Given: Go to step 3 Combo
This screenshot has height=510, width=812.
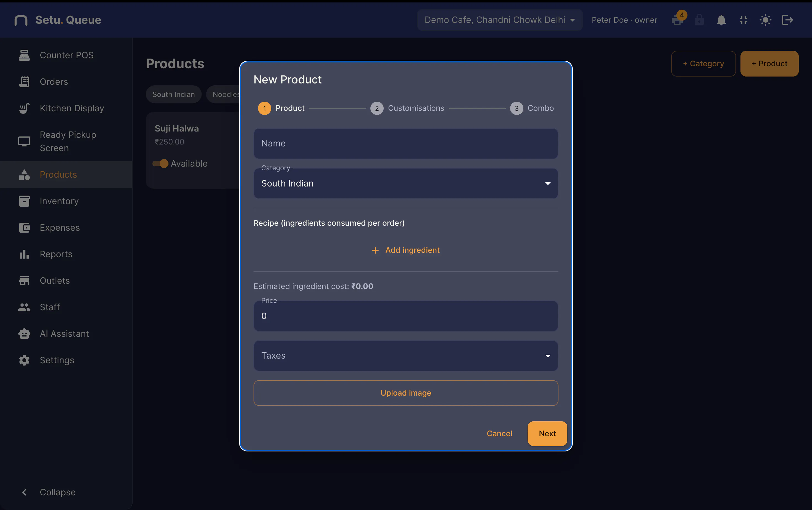Looking at the screenshot, I should pyautogui.click(x=532, y=108).
